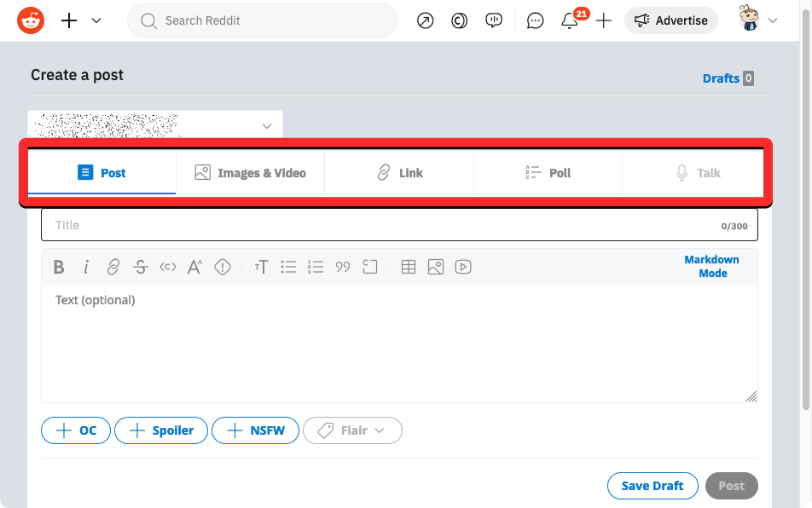
Task: Click into the Title field
Action: pos(375,225)
